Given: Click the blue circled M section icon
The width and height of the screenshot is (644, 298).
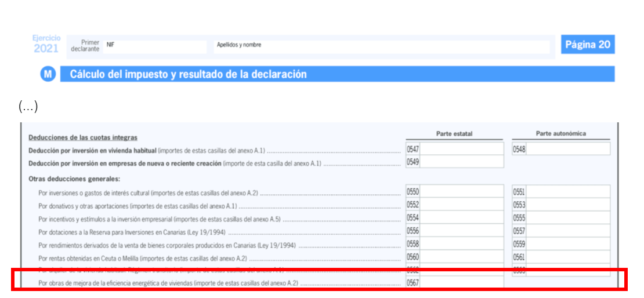Looking at the screenshot, I should click(x=49, y=74).
